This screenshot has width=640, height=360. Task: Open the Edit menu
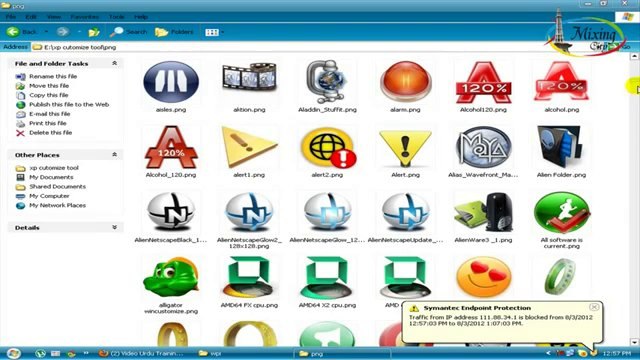point(31,17)
